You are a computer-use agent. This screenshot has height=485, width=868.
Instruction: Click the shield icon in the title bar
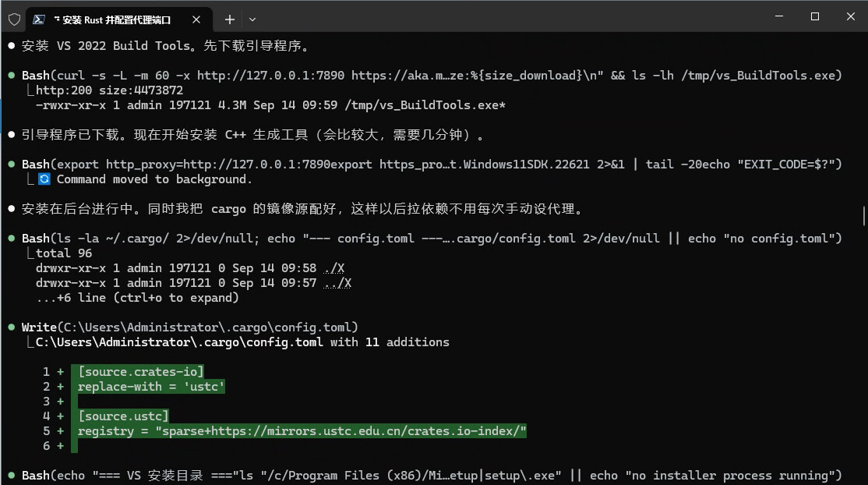click(x=15, y=19)
